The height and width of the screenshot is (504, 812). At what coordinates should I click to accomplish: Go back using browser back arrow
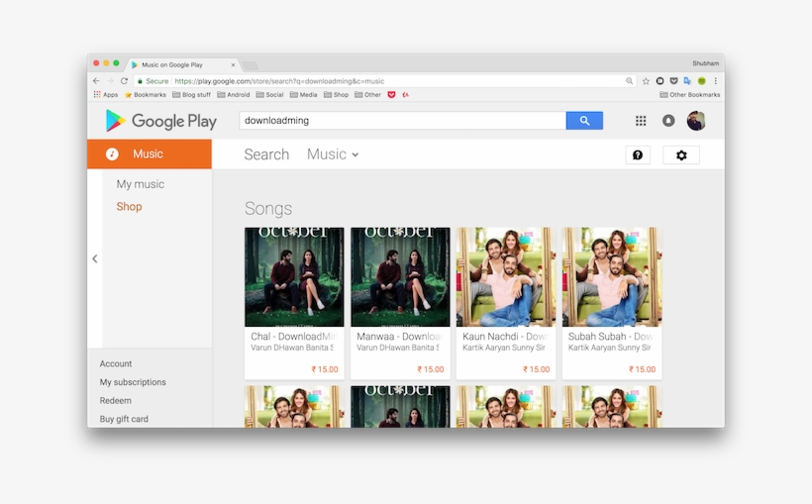pyautogui.click(x=96, y=81)
